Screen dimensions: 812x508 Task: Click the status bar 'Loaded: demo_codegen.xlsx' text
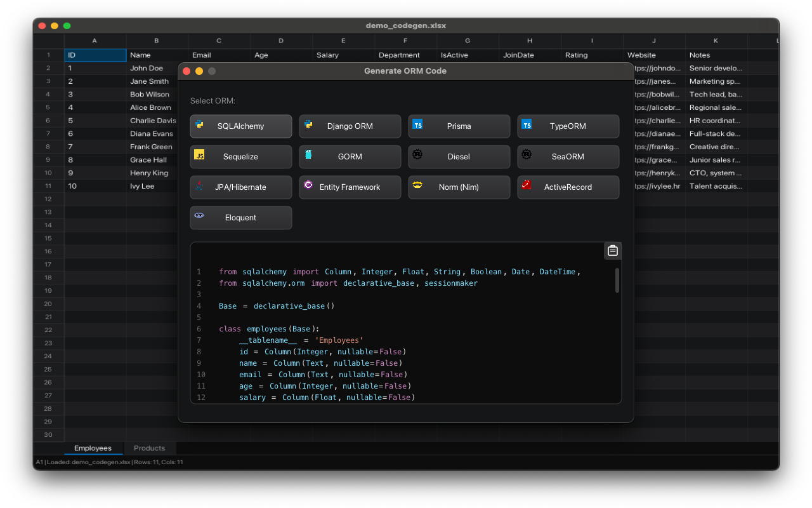pos(89,462)
